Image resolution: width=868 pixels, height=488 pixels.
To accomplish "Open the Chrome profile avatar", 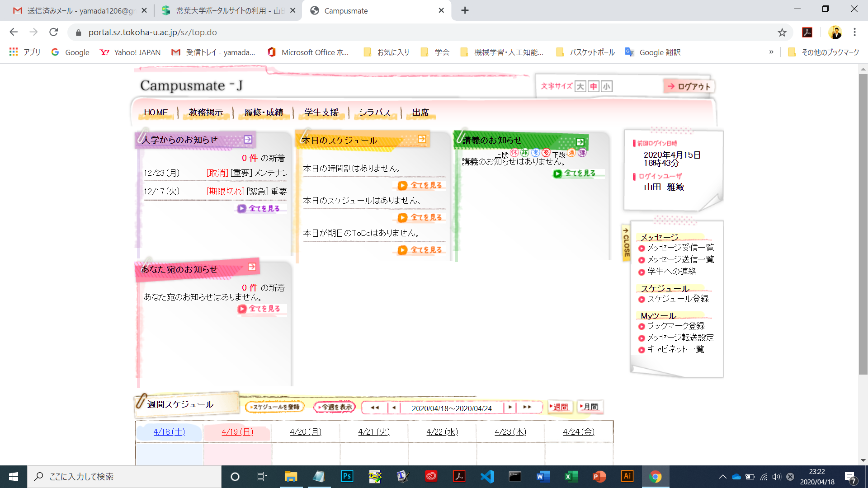I will point(835,33).
